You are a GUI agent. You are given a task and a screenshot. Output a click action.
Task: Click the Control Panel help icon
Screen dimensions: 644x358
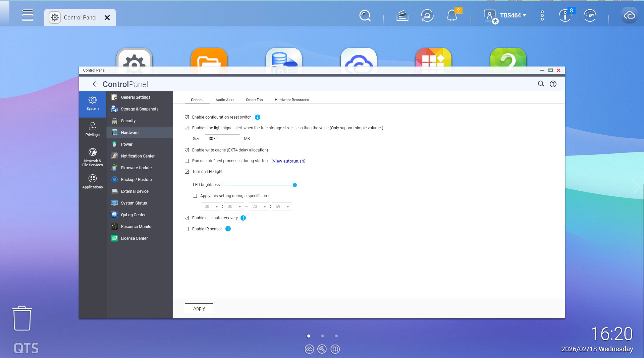pyautogui.click(x=553, y=84)
